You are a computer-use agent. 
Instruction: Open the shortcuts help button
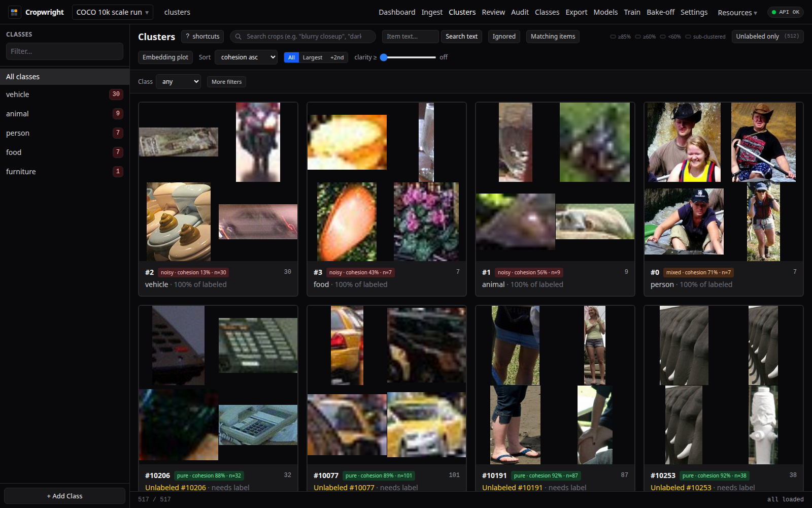[x=202, y=37]
